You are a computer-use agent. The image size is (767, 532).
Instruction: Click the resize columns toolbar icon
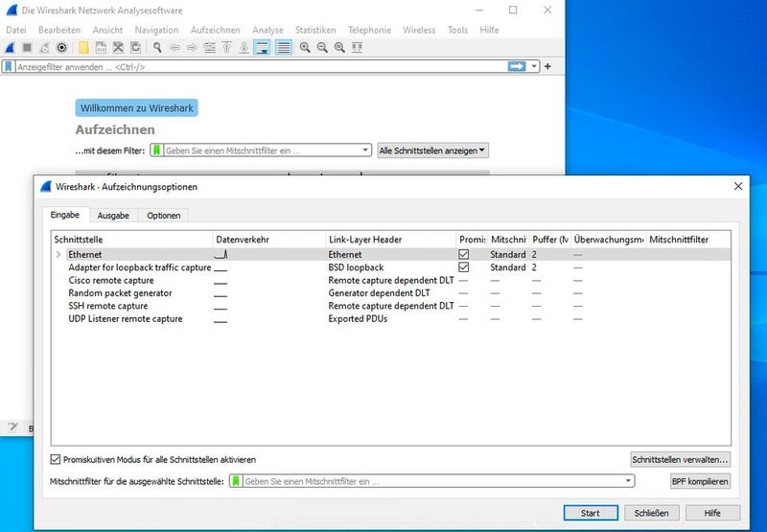coord(357,47)
